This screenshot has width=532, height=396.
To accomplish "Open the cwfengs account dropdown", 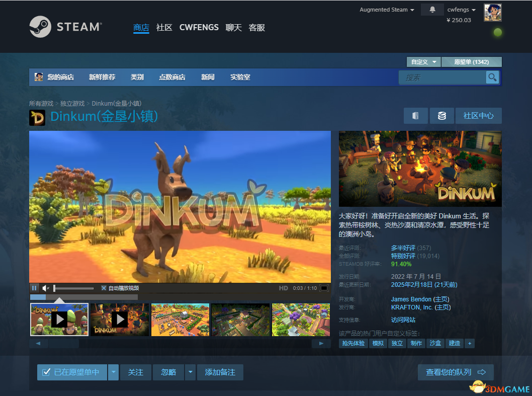I will [x=462, y=10].
